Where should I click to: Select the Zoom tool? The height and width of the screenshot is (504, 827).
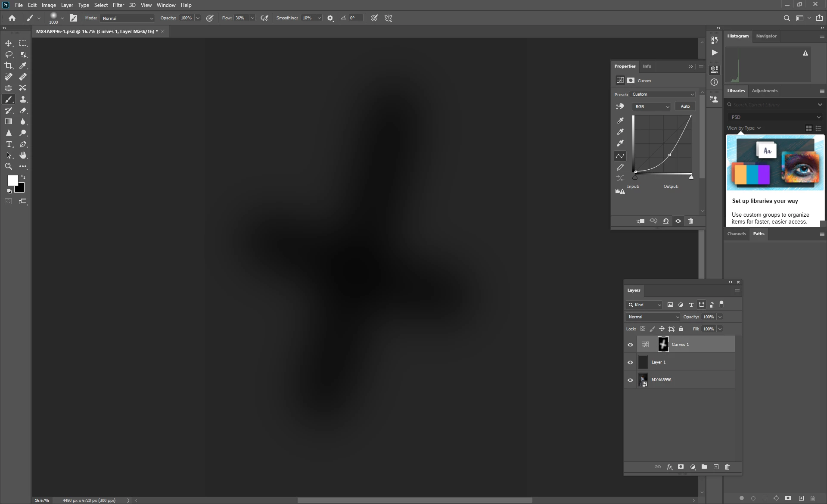(9, 166)
